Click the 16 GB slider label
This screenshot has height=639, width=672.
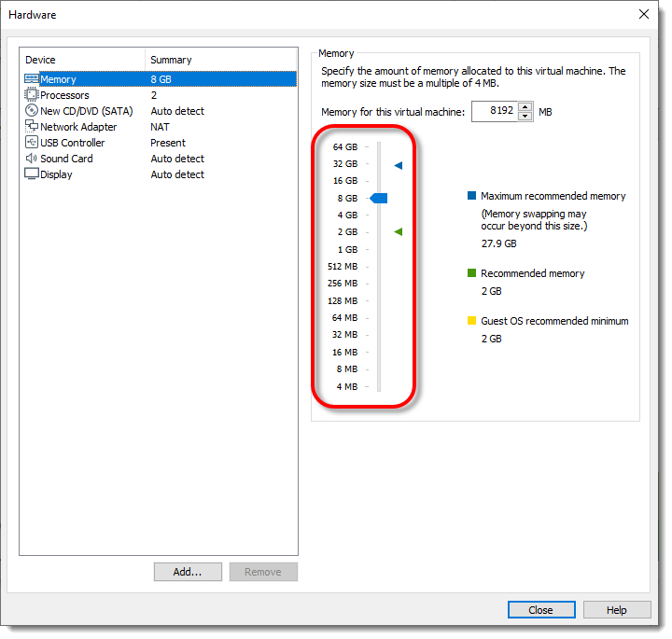tap(345, 181)
